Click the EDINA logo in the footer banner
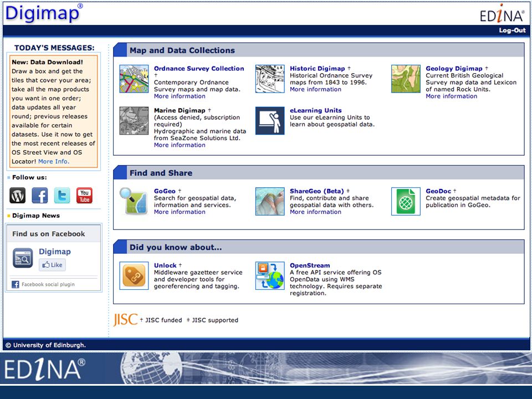Viewport: 532px width, 399px height. click(44, 369)
